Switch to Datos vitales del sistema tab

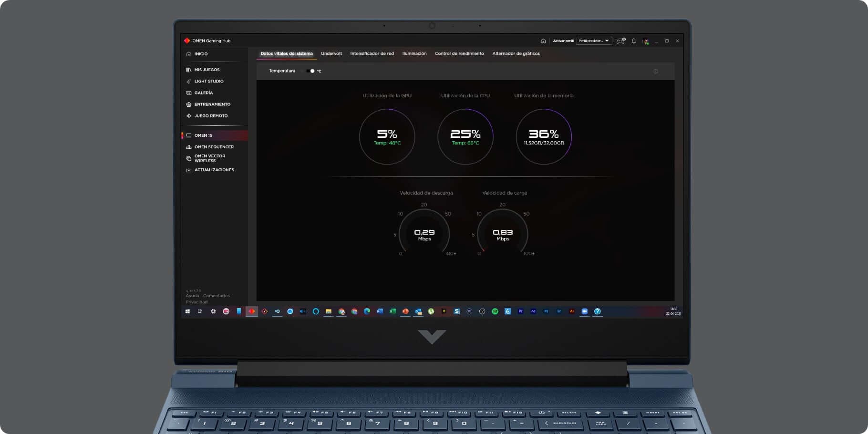click(x=287, y=53)
